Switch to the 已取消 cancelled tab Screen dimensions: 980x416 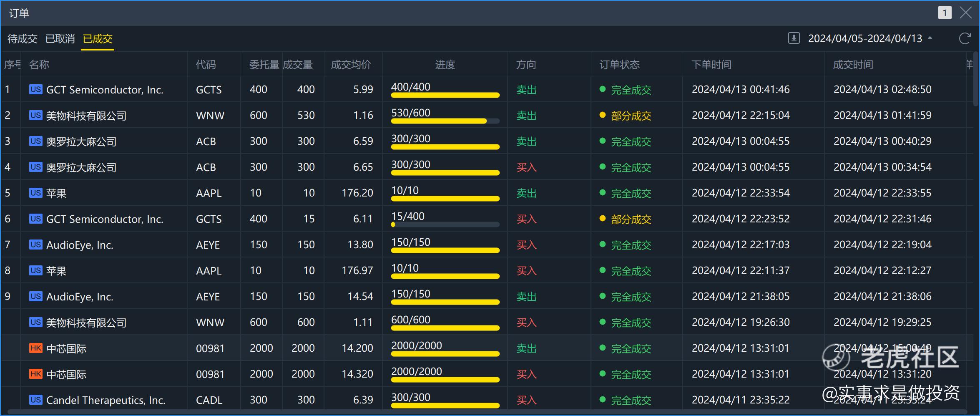point(60,39)
